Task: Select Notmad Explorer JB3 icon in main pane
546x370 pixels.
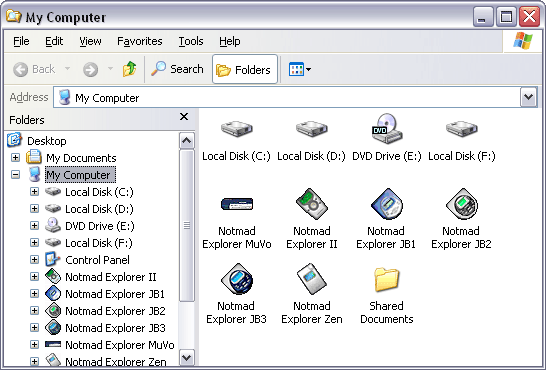Action: pos(237,279)
